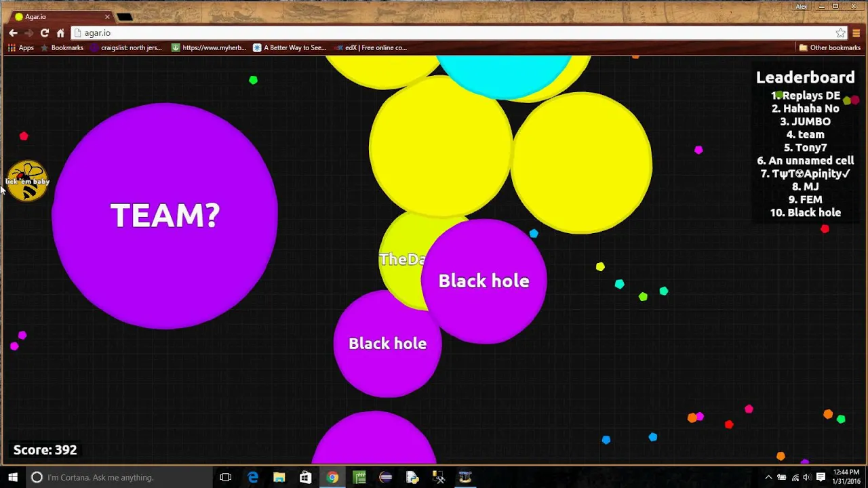The width and height of the screenshot is (868, 488).
Task: Click the Alex profile button
Action: click(x=802, y=6)
